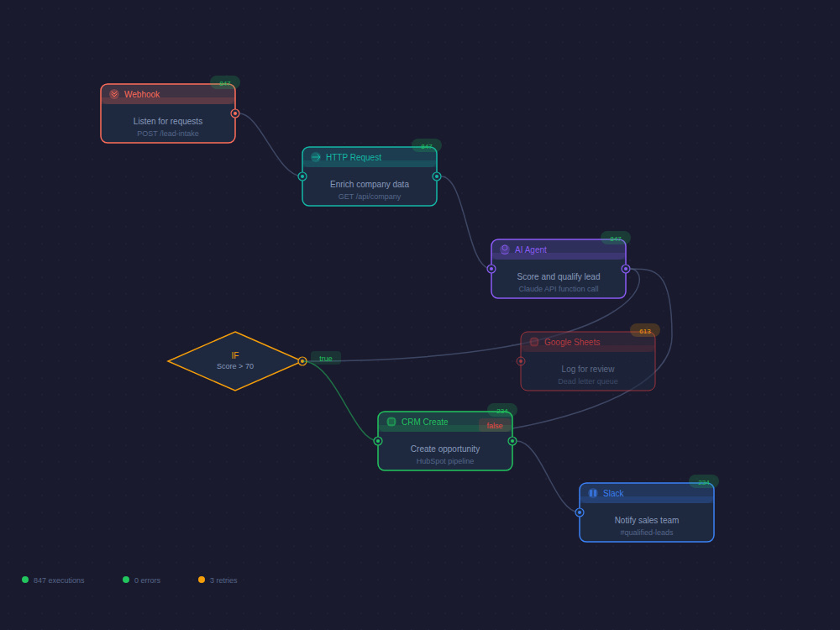Click the AI Agent node's output port
Viewport: 840px width, 630px height.
(626, 269)
